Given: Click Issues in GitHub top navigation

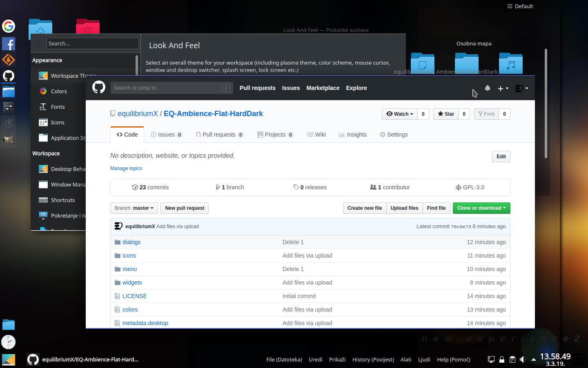Looking at the screenshot, I should 291,88.
